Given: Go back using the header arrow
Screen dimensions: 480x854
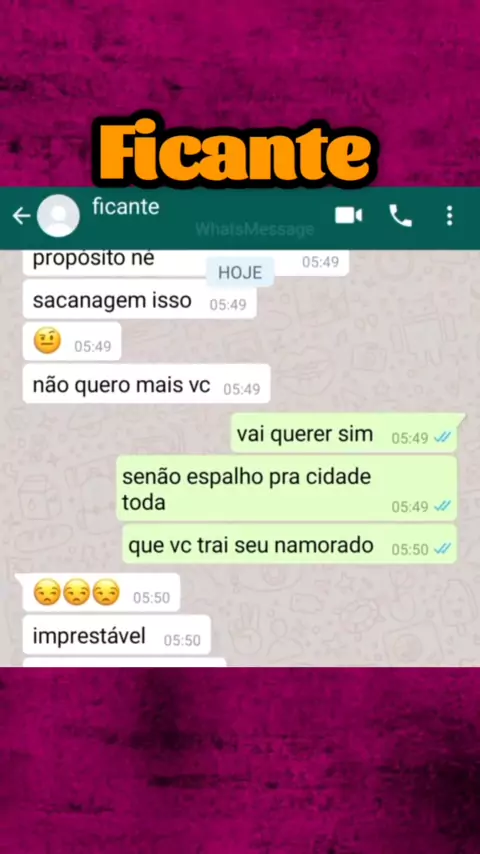Looking at the screenshot, I should coord(21,216).
